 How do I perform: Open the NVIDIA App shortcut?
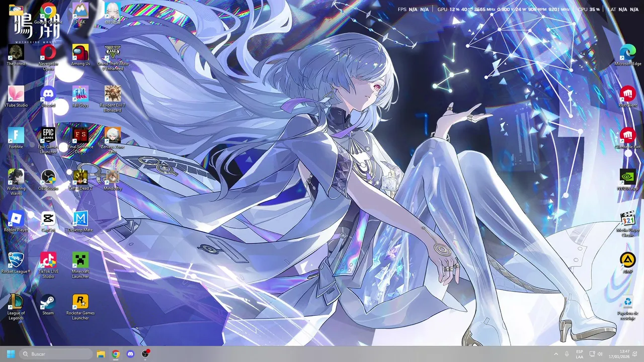(628, 179)
